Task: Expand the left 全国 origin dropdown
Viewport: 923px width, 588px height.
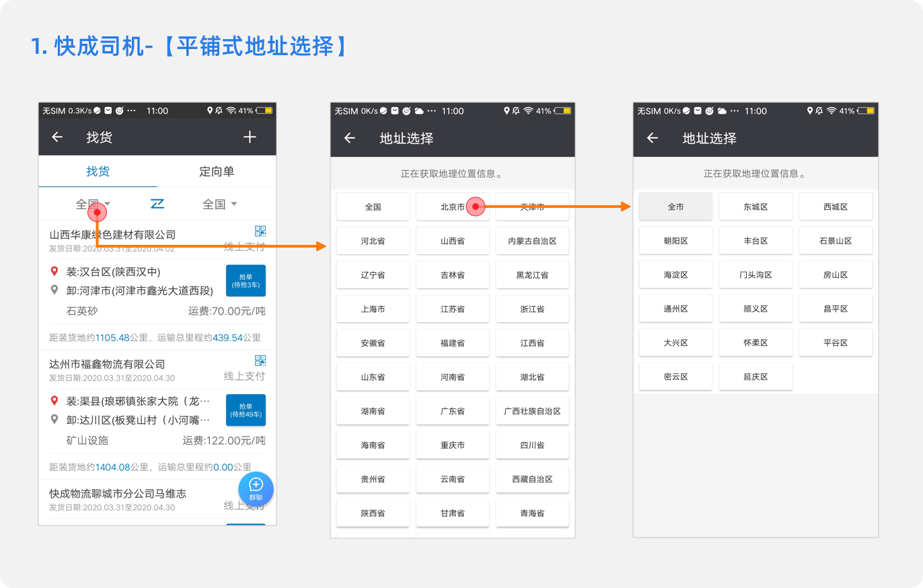Action: point(93,204)
